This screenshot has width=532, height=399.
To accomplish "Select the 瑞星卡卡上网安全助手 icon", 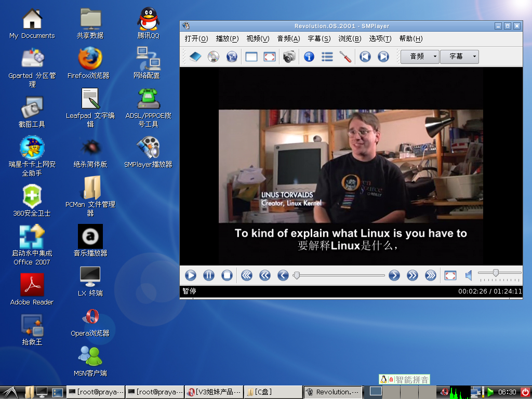I will pos(32,156).
